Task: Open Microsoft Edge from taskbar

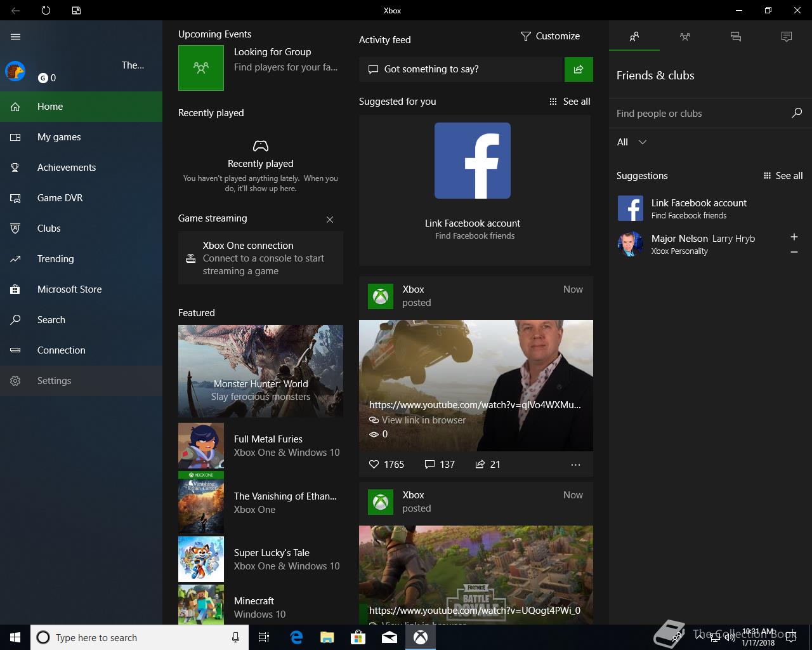Action: point(296,637)
